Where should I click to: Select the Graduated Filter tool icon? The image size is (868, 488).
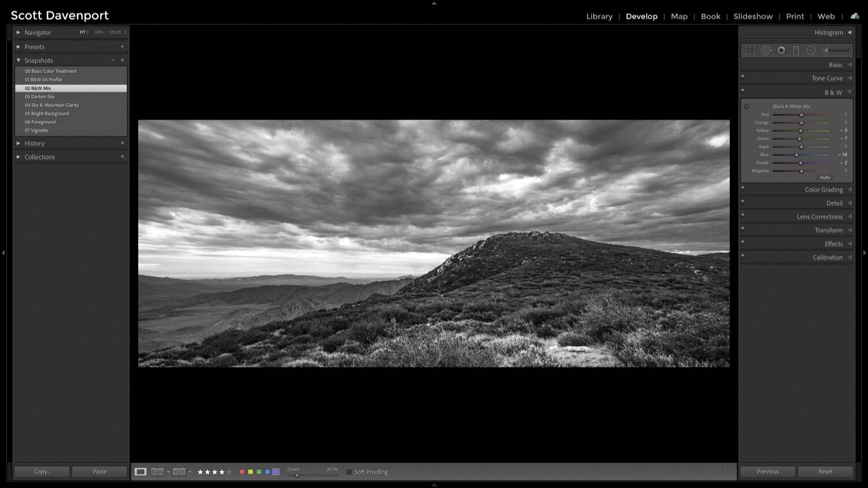796,50
